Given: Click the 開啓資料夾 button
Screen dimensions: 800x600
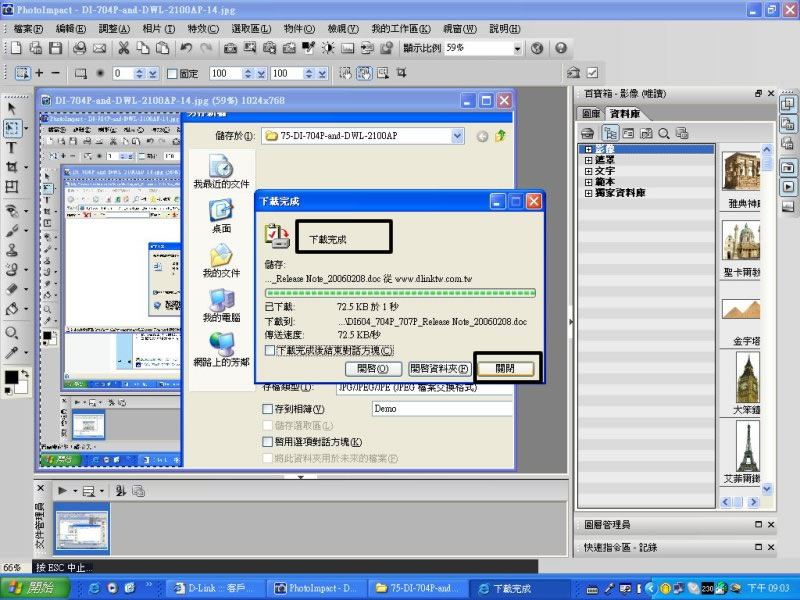Looking at the screenshot, I should (440, 368).
